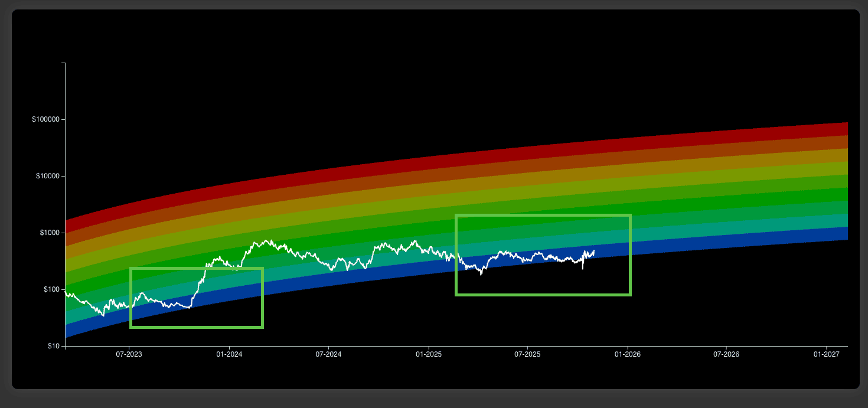Click the end of the white price line
The height and width of the screenshot is (408, 868).
593,251
